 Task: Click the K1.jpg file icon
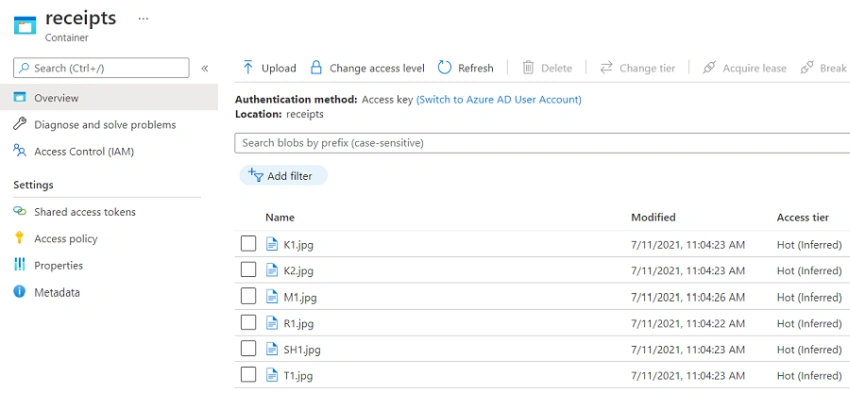tap(272, 244)
